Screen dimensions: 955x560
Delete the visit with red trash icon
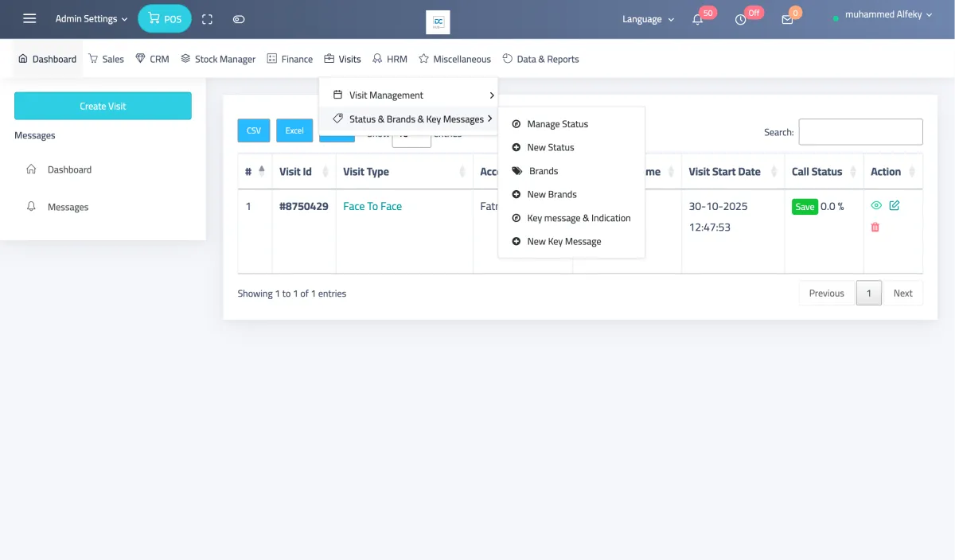[x=875, y=227]
